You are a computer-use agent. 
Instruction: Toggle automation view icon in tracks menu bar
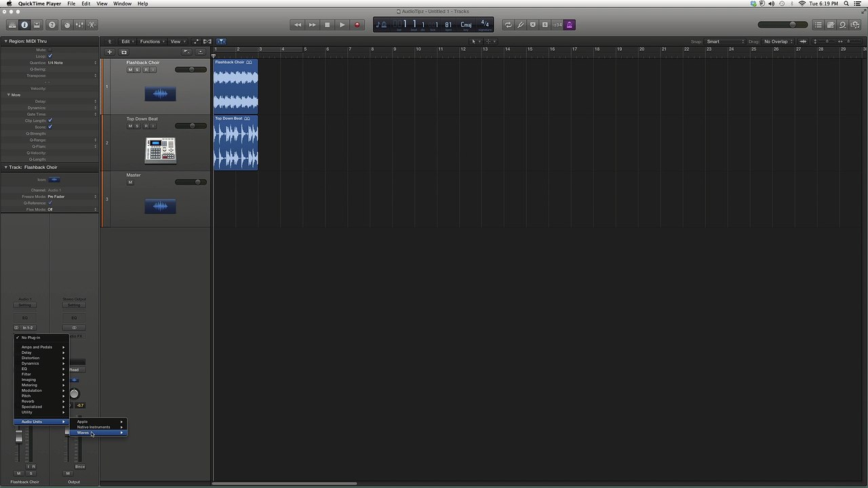click(x=196, y=41)
